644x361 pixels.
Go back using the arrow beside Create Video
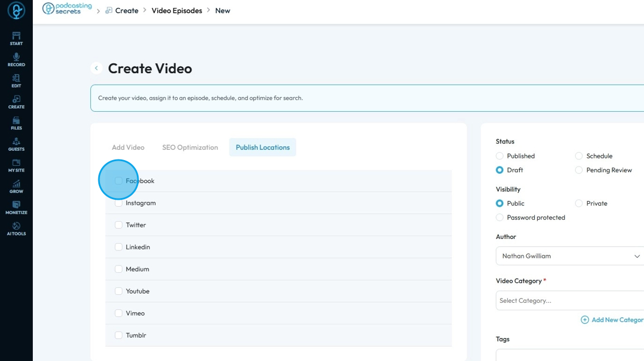pos(97,69)
